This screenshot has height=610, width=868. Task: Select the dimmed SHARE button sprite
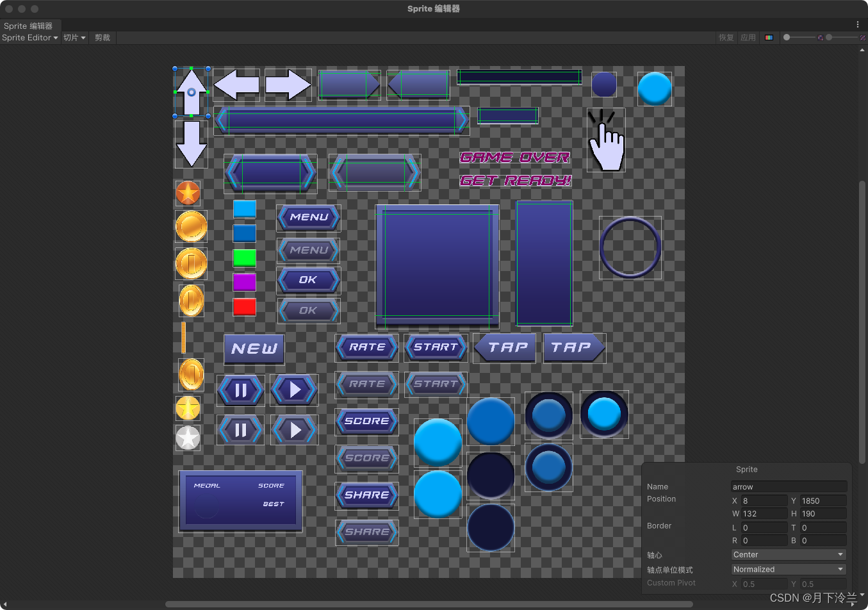coord(367,532)
